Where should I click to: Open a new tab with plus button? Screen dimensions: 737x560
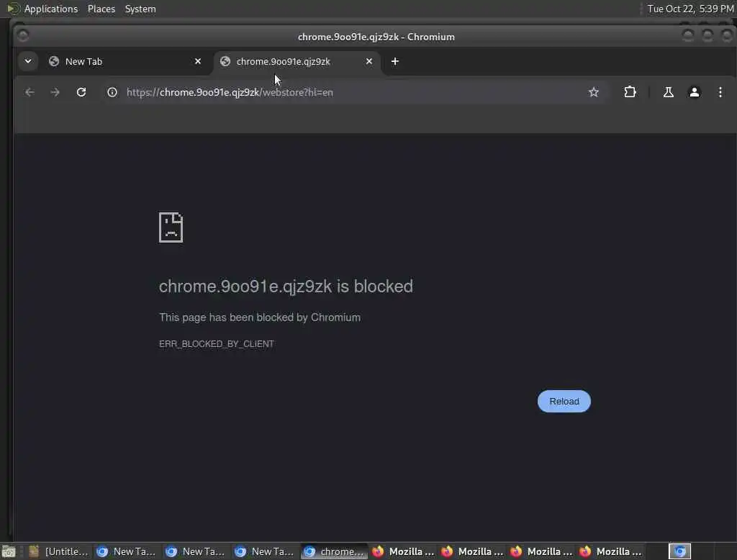coord(395,61)
